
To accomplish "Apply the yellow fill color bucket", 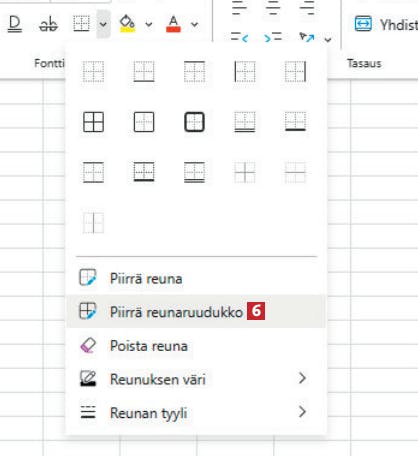I will (x=127, y=24).
